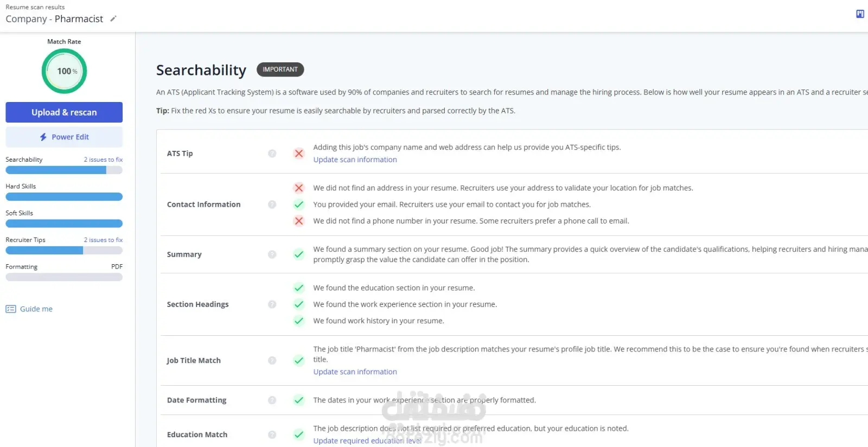Click the red X beside ATS Tip message
Screen dimensions: 868x447
coord(299,154)
